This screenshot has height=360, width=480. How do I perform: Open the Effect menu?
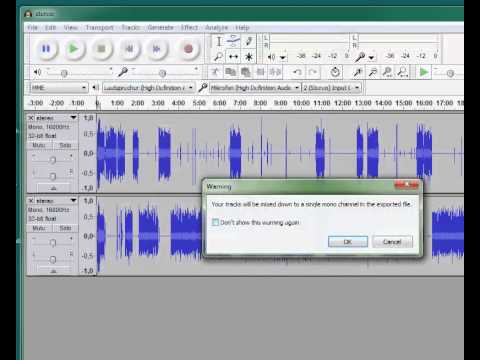point(190,27)
